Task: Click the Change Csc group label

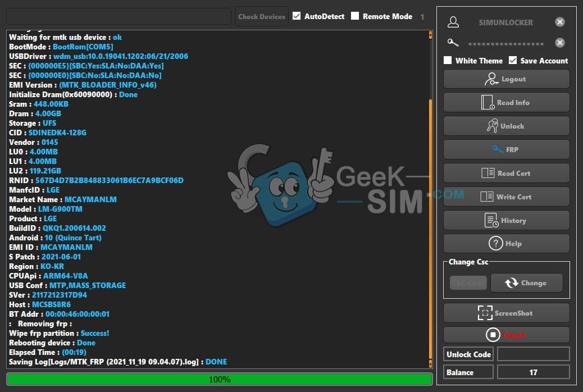Action: coord(468,262)
